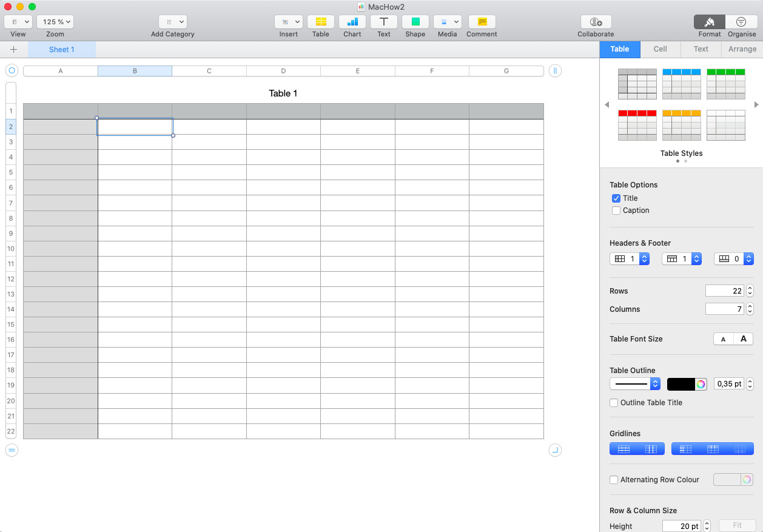
Task: Enable the Caption checkbox
Action: (x=616, y=210)
